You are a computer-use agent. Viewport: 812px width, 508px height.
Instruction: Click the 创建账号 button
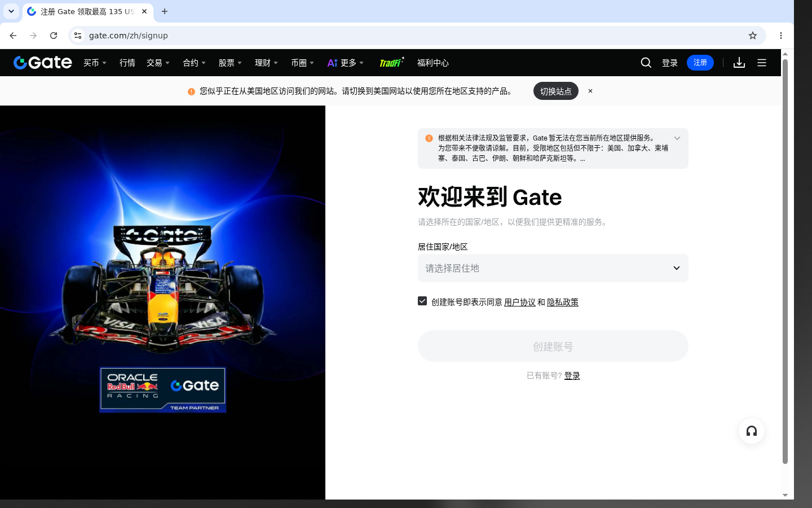553,346
